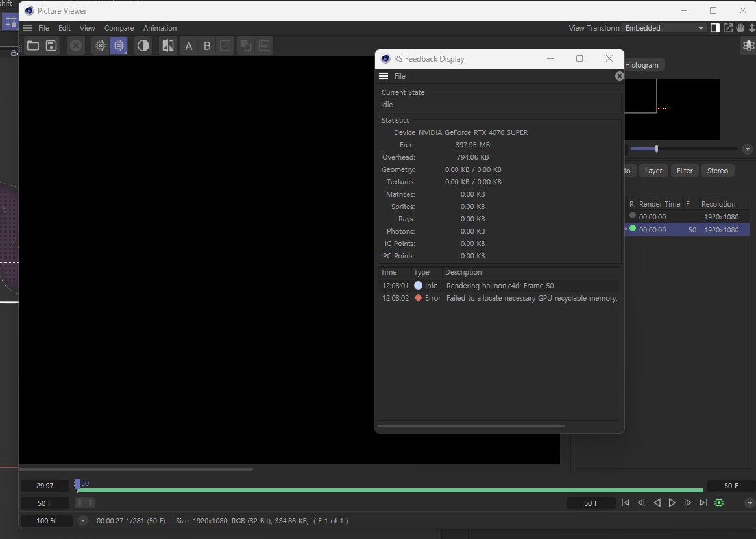The width and height of the screenshot is (756, 539).
Task: Set image as A with the A icon
Action: [189, 46]
